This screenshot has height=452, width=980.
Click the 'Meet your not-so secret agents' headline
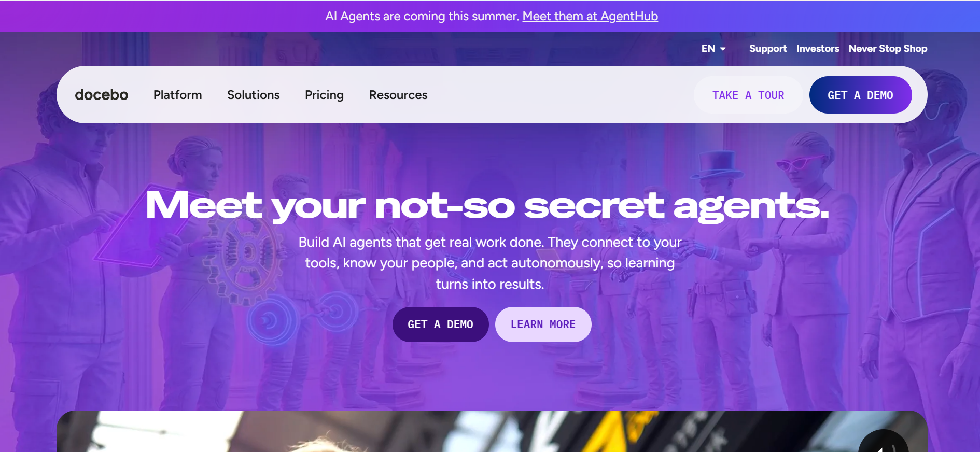pos(487,206)
